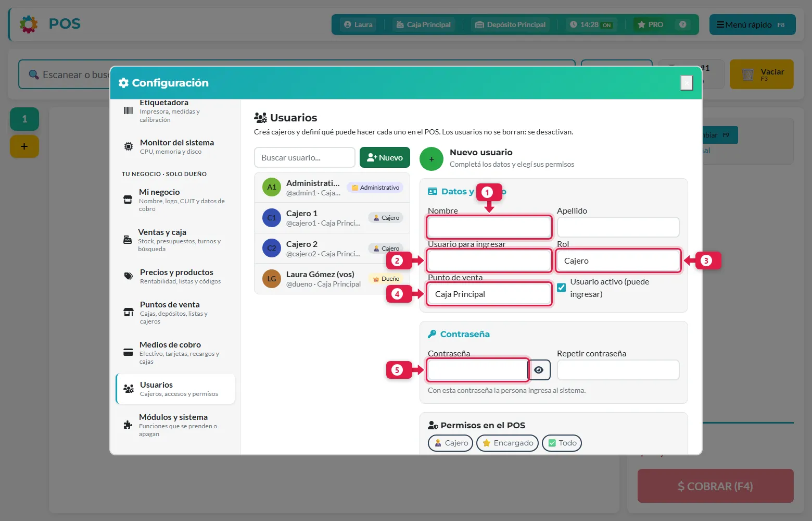The image size is (812, 521).
Task: Click Nuevo user button
Action: tap(385, 157)
